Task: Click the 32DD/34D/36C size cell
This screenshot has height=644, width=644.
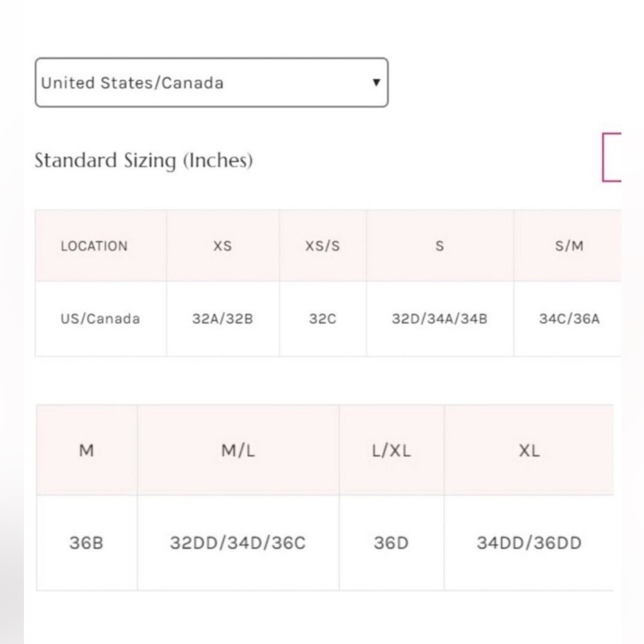Action: click(x=238, y=542)
